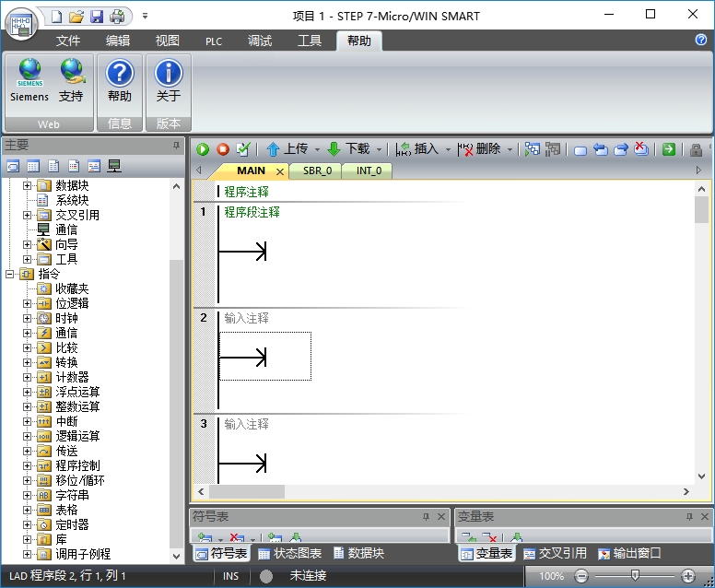
Task: Open the 视图 ribbon tab
Action: [168, 41]
